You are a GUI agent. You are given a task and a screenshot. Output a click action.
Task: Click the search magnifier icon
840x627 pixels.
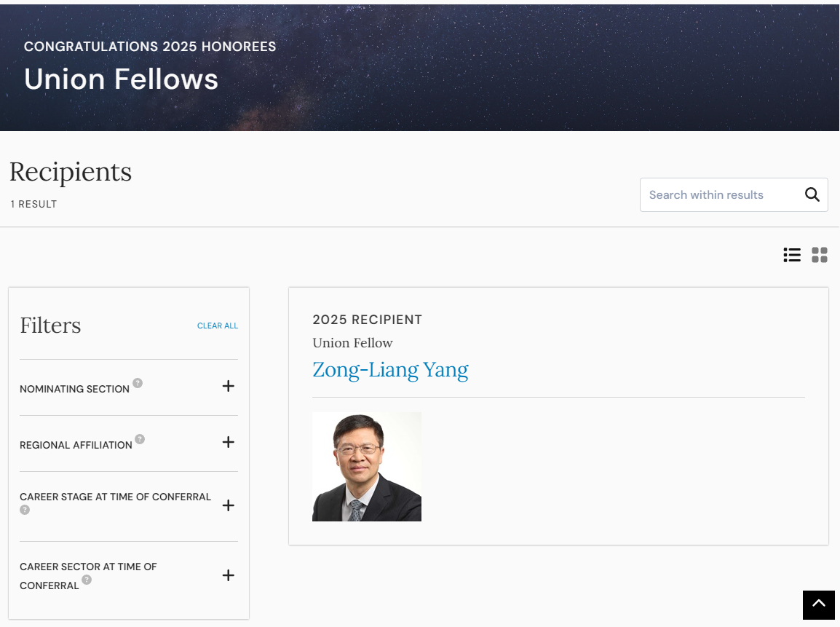tap(812, 194)
